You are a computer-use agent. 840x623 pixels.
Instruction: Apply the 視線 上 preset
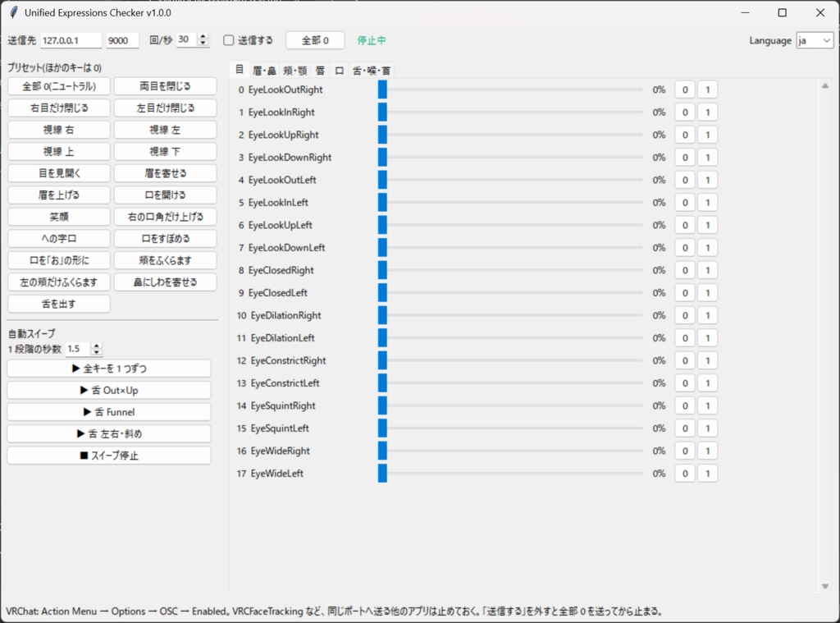59,152
